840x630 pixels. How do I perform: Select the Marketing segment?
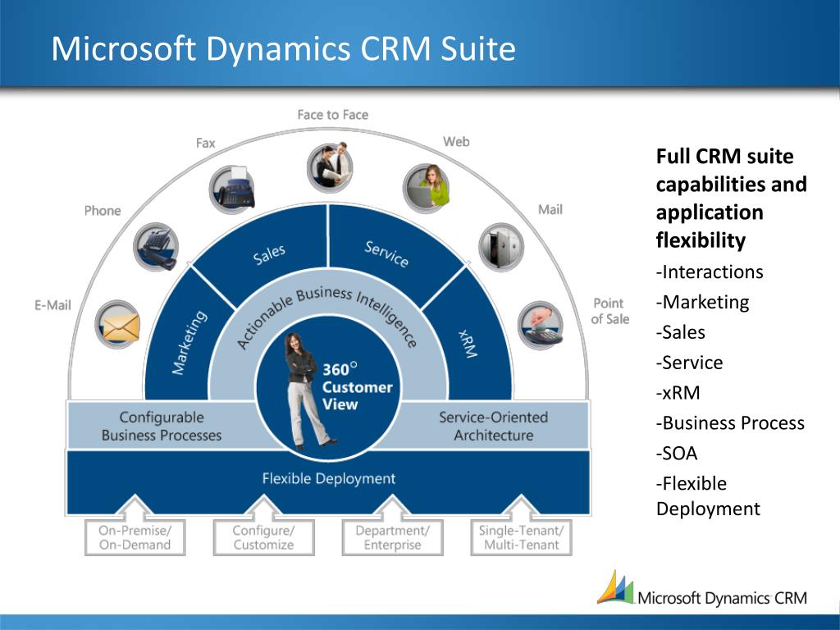point(189,343)
